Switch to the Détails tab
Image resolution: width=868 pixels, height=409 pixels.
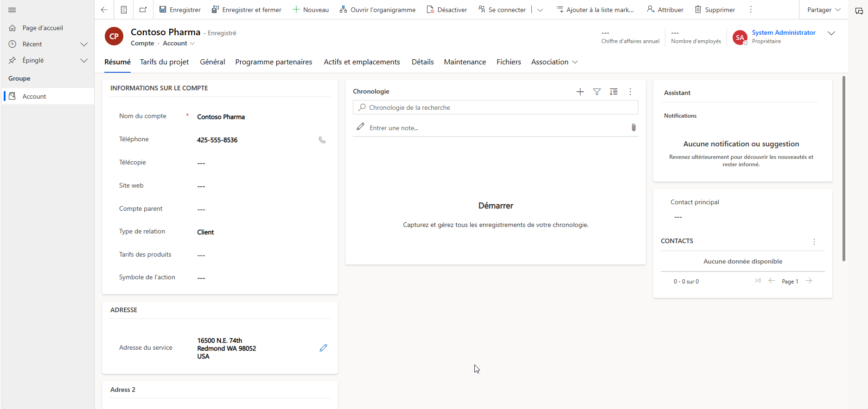click(x=423, y=62)
